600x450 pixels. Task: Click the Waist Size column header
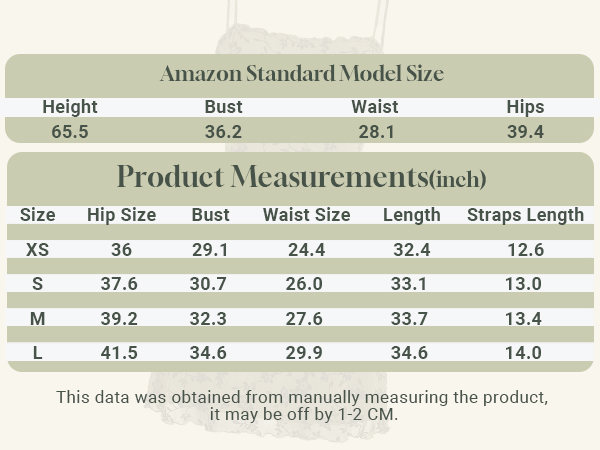click(x=307, y=215)
